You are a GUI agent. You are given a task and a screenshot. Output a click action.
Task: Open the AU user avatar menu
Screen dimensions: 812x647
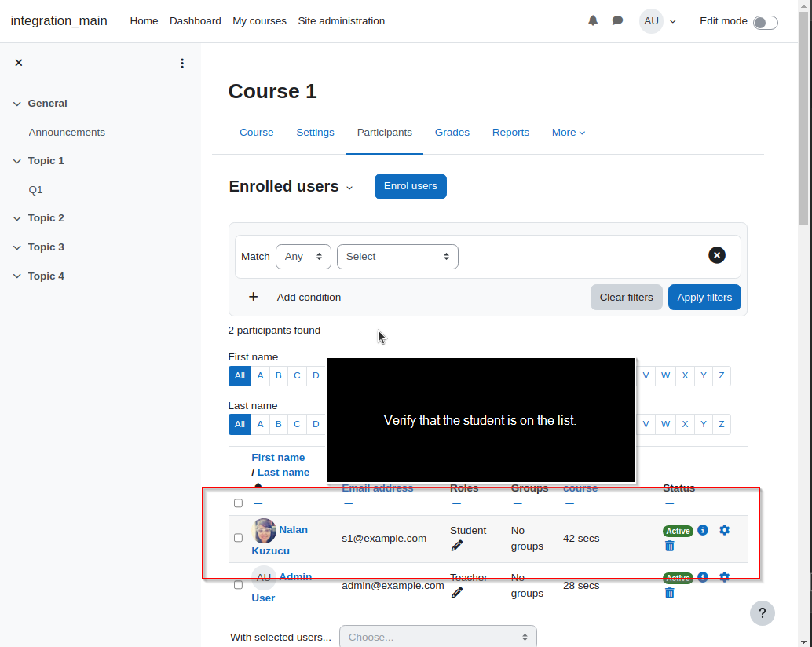[x=651, y=21]
